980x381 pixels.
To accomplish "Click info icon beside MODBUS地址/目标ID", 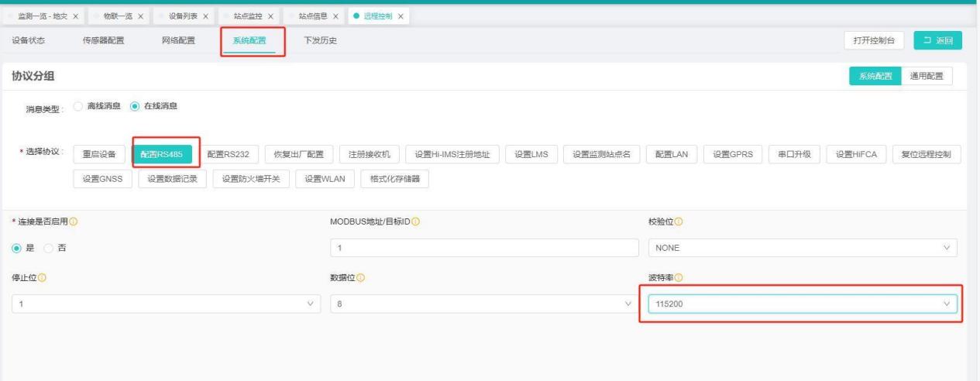I will (x=416, y=222).
